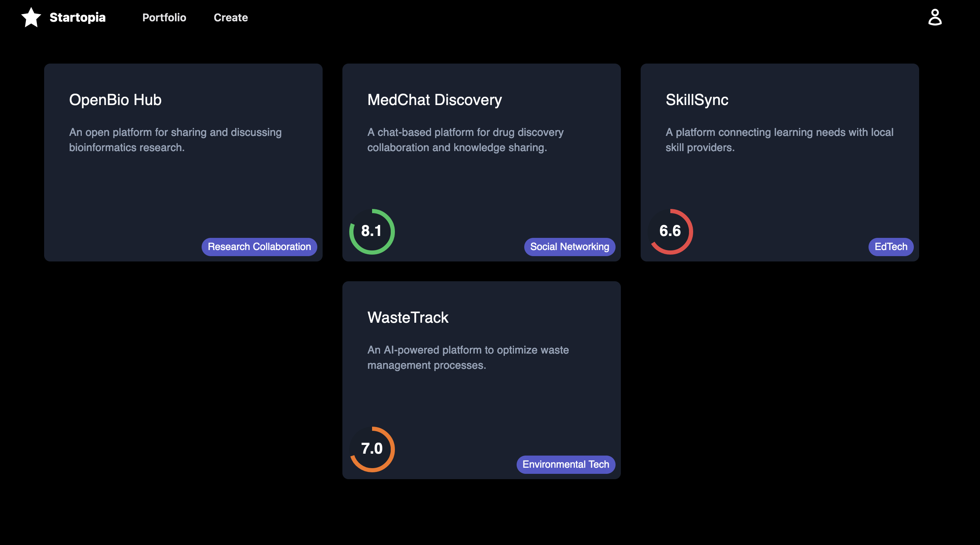Screen dimensions: 980x545
Task: Click the MedChat drug discovery description text
Action: pyautogui.click(x=465, y=140)
